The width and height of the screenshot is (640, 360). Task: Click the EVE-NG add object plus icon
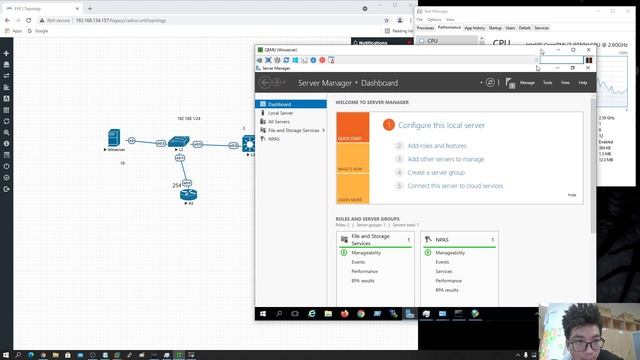(x=6, y=53)
